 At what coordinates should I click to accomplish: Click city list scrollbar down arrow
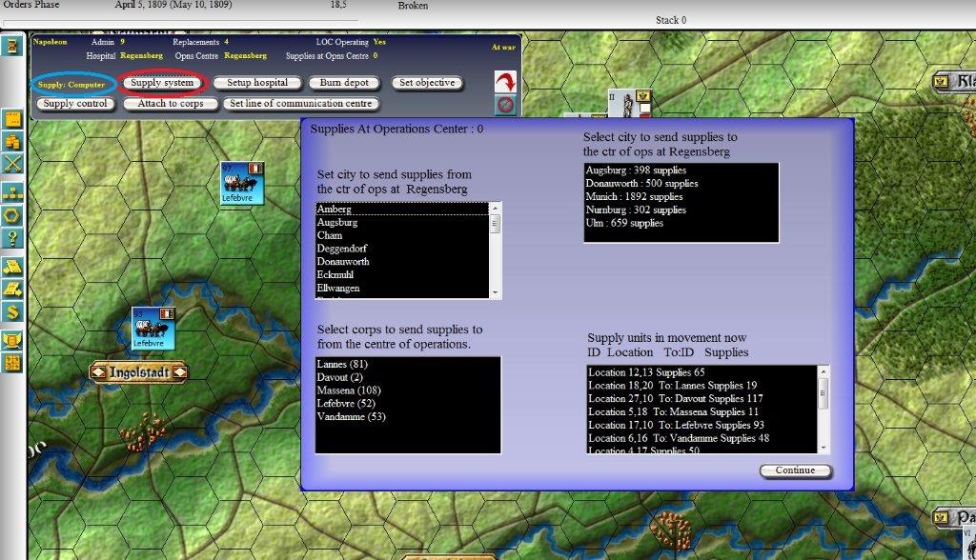coord(496,292)
